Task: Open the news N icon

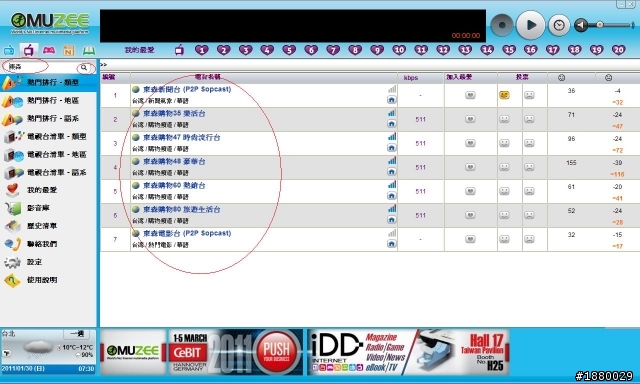Action: click(x=68, y=51)
